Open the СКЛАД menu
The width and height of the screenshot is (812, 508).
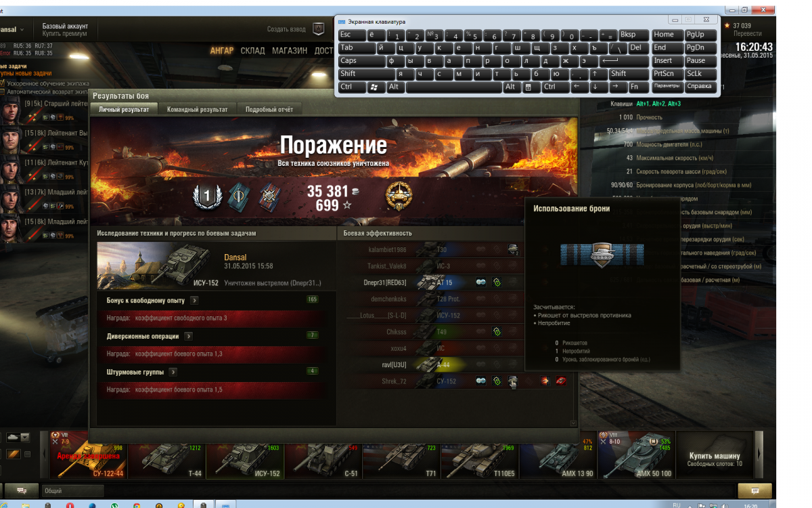pyautogui.click(x=253, y=51)
